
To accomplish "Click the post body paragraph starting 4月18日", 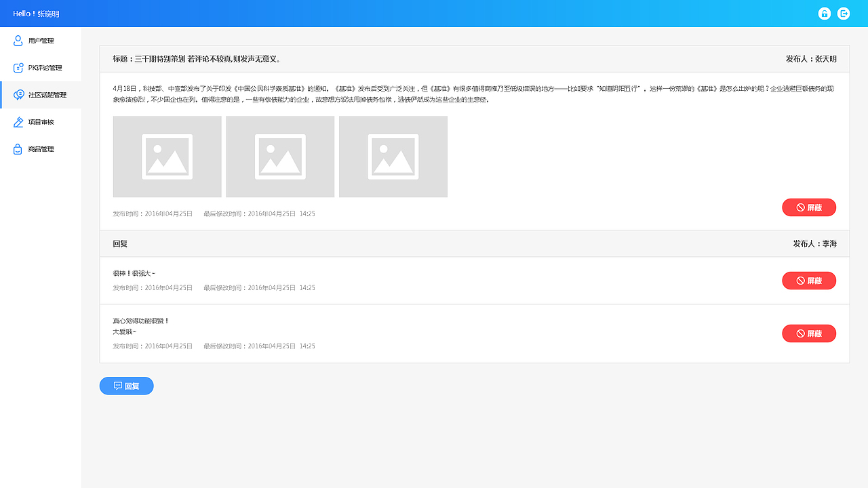I will click(x=475, y=94).
